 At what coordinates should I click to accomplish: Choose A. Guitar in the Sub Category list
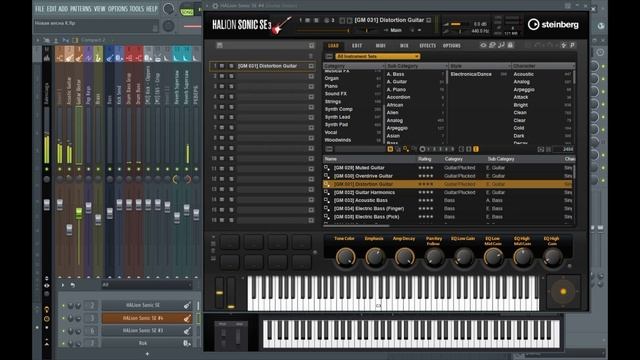coord(397,82)
